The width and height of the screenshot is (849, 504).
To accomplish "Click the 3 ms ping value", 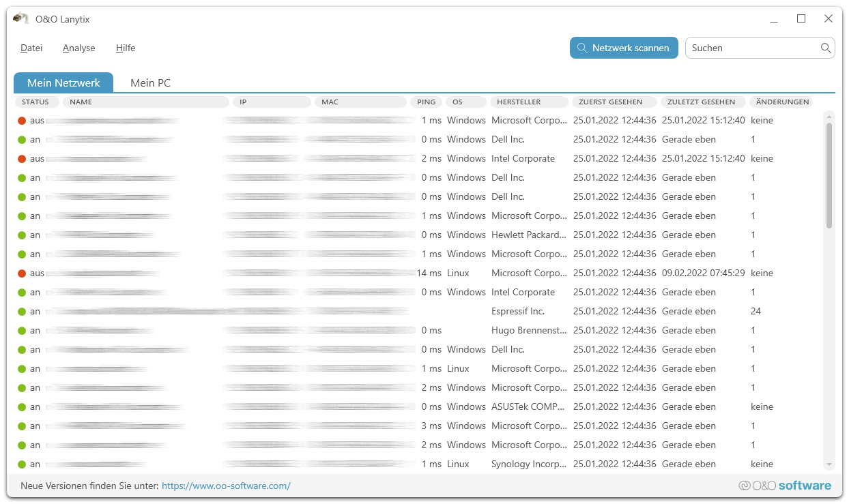I will point(431,426).
